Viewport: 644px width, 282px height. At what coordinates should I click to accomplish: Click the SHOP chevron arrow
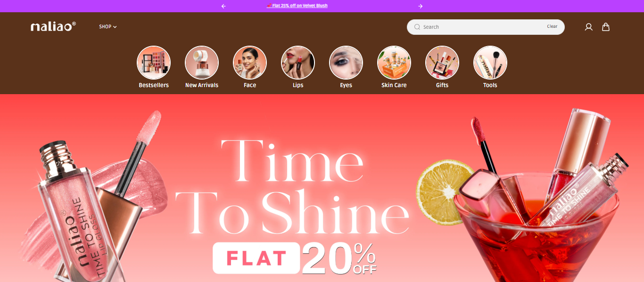[115, 27]
